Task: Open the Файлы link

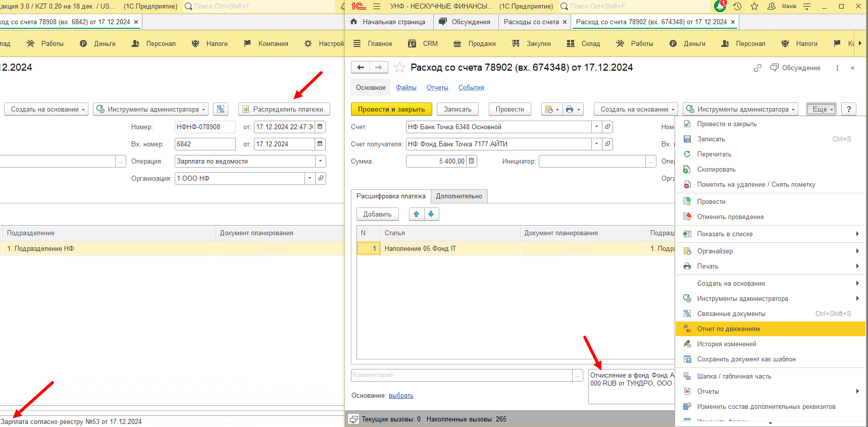Action: pos(406,87)
